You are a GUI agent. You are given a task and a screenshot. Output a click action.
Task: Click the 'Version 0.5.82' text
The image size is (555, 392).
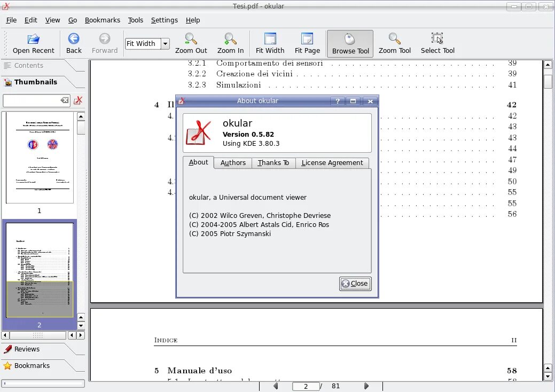(248, 135)
